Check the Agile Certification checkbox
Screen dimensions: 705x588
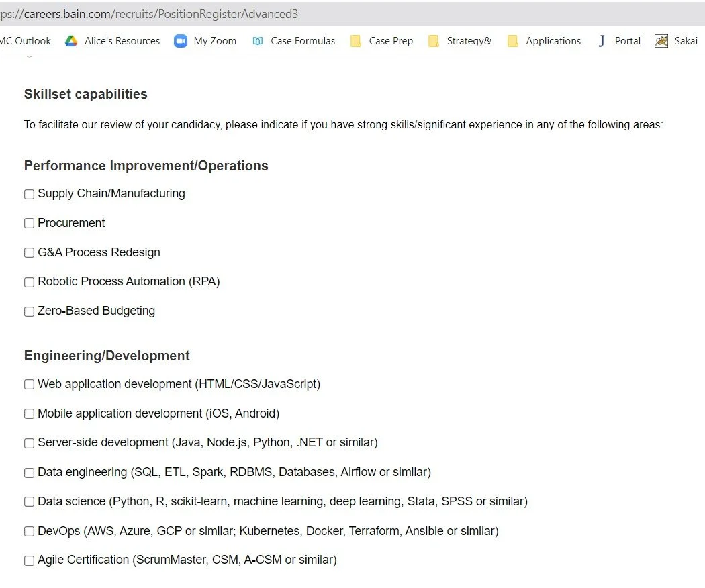click(30, 560)
